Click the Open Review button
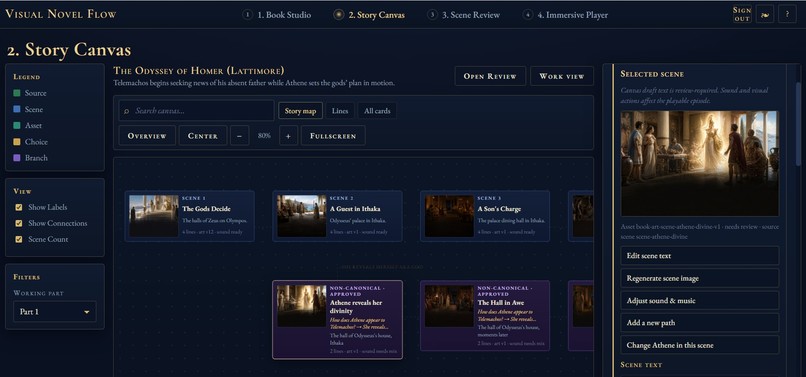Viewport: 806px width, 377px height. [490, 76]
